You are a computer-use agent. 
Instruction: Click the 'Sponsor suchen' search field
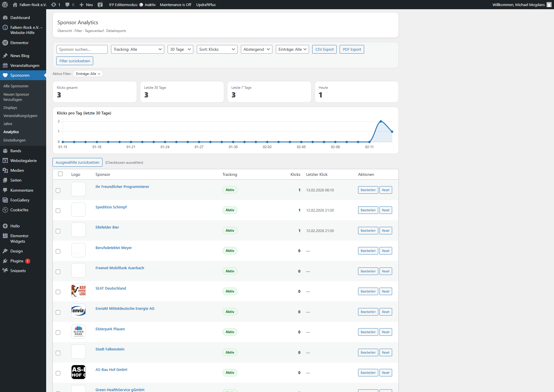click(82, 49)
